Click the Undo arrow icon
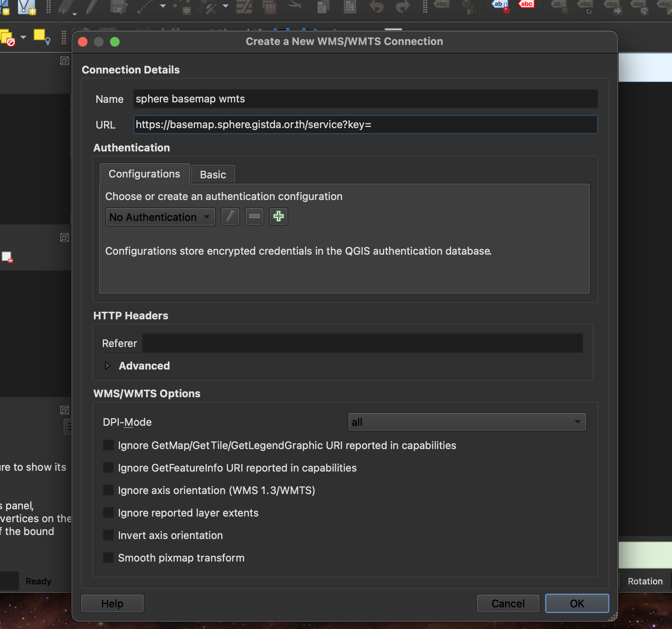This screenshot has height=629, width=672. [377, 7]
